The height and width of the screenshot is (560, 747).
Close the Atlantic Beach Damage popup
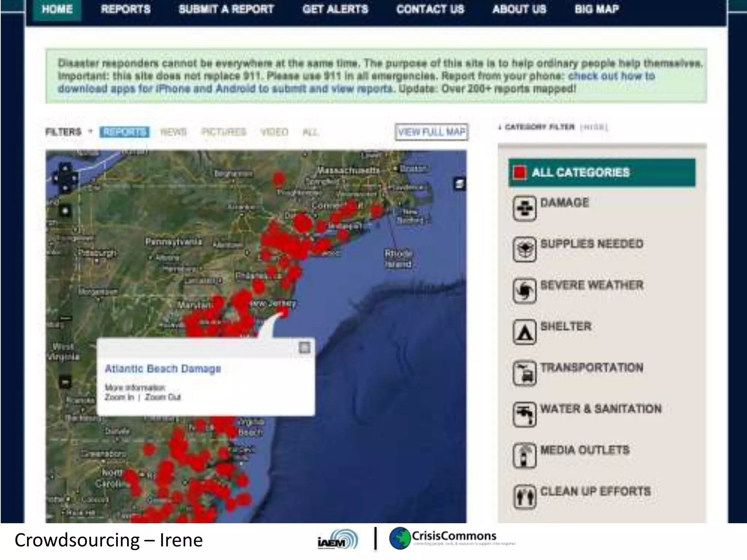(305, 347)
